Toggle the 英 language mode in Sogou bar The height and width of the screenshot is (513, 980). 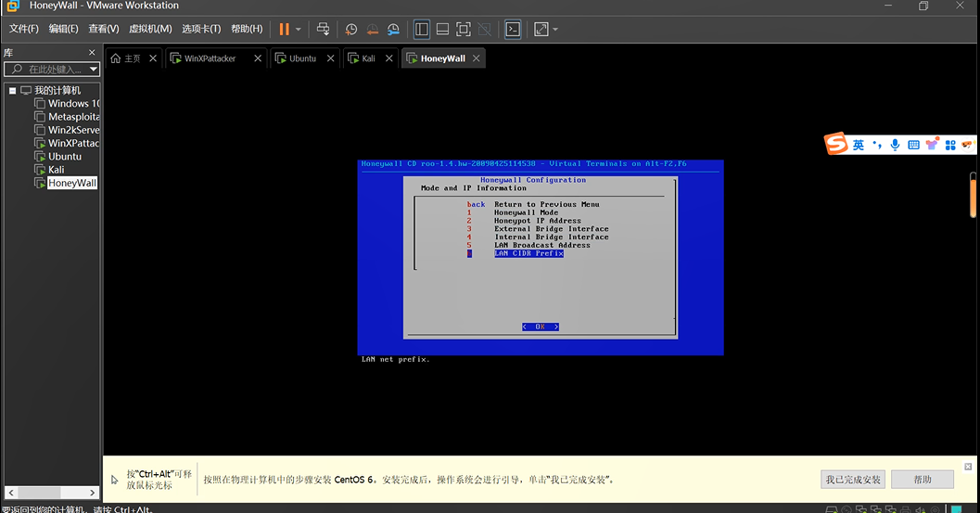[859, 145]
